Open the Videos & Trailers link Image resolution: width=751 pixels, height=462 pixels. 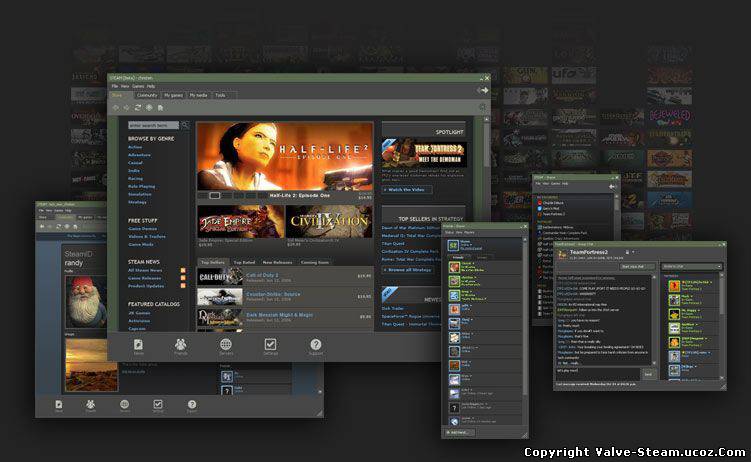tap(147, 237)
